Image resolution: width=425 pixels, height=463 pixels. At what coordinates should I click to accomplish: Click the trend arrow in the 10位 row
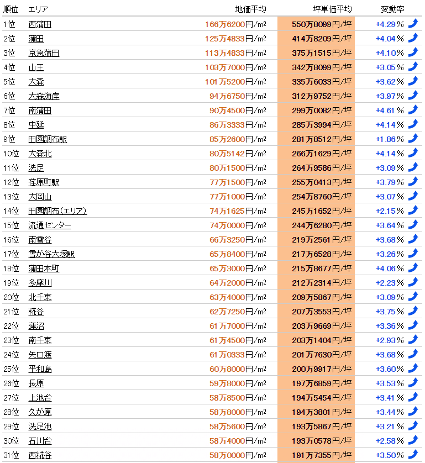point(413,153)
